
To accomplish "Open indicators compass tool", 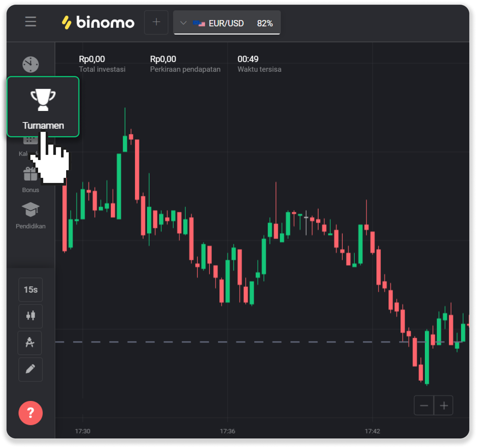I will pos(30,343).
